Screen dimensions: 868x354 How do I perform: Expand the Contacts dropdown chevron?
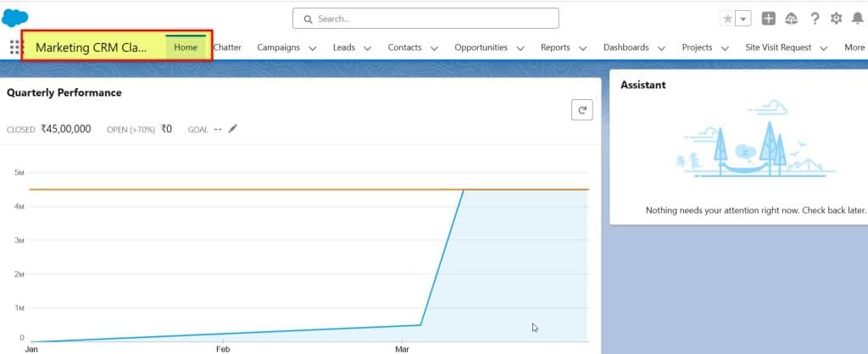click(434, 48)
